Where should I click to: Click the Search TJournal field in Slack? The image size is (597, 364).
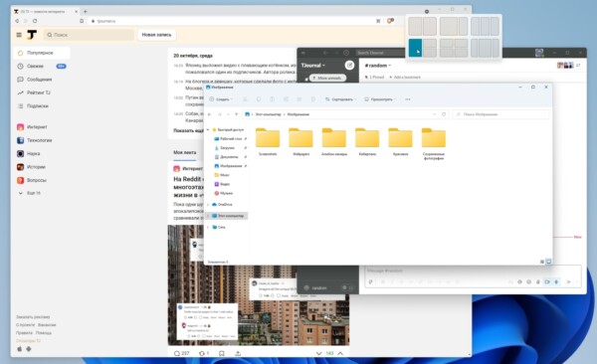380,53
